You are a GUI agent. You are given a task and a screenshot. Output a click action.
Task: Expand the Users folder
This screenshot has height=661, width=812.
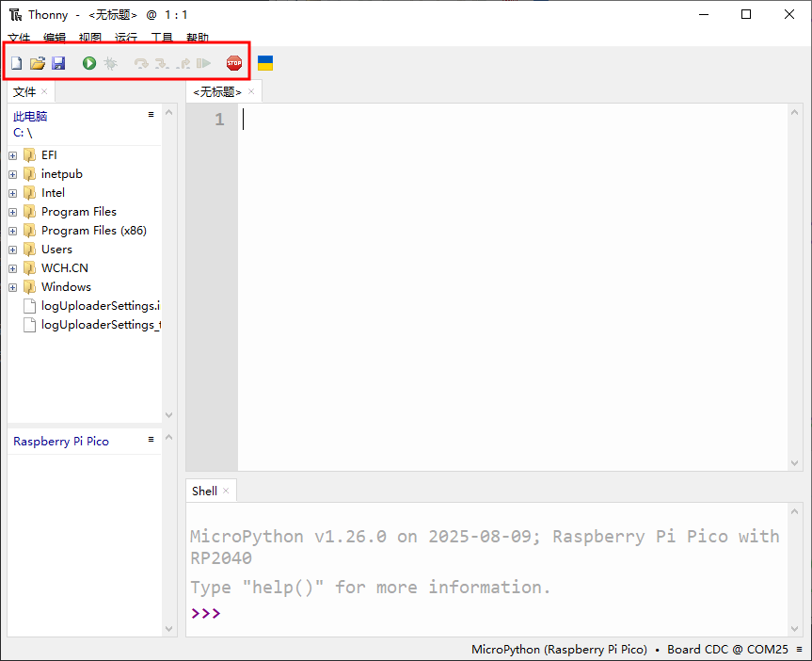(x=13, y=250)
